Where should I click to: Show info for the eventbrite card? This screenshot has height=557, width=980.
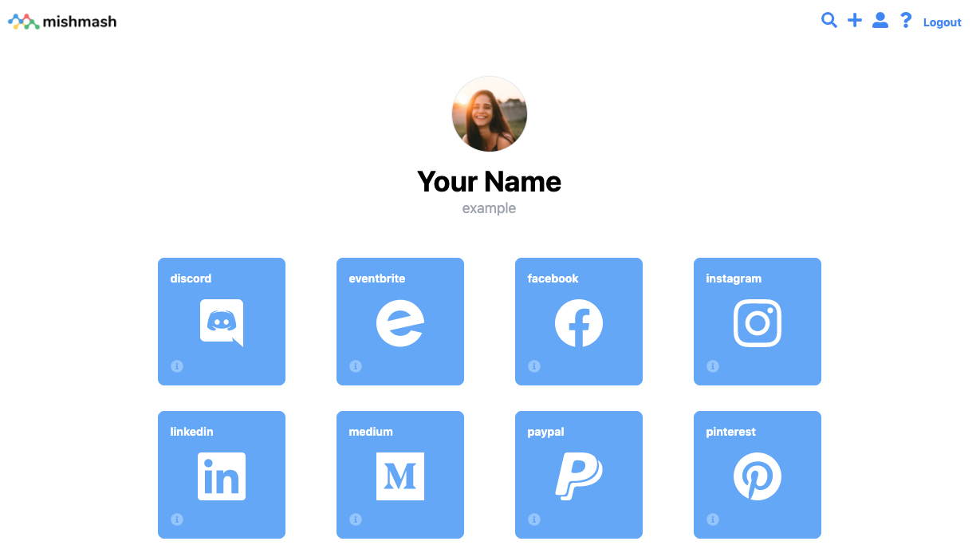[x=356, y=366]
